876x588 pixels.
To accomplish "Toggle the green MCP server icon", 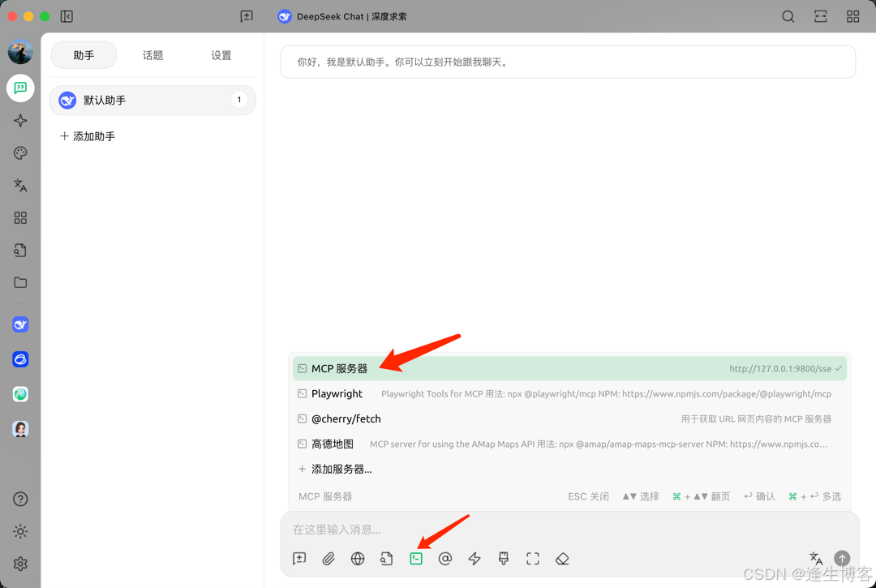I will coord(416,559).
